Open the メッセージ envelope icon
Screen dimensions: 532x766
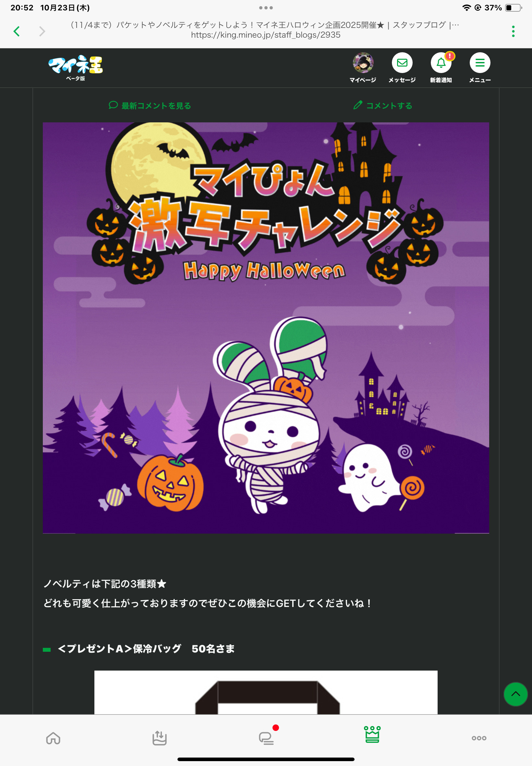(x=402, y=63)
